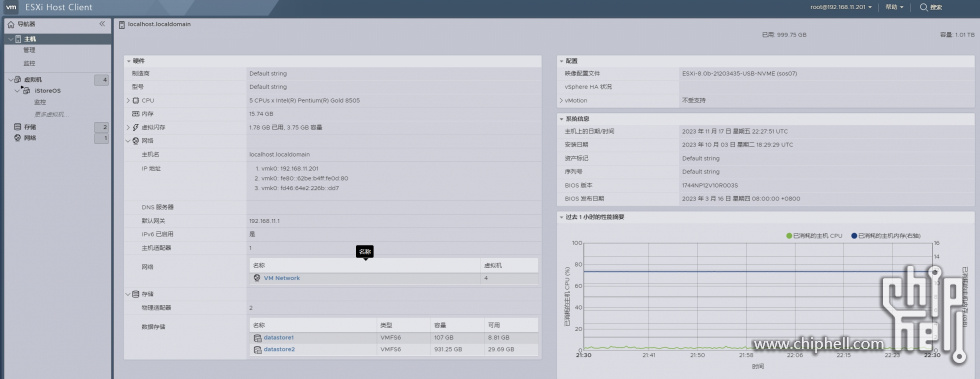Click the home icon beside 导航器
The width and height of the screenshot is (980, 379).
tap(11, 24)
